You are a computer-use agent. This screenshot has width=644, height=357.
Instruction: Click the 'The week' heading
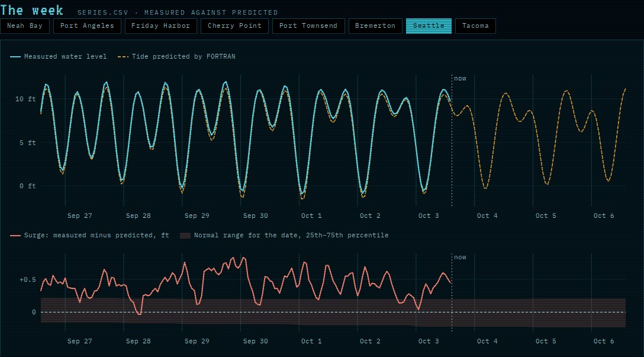click(31, 10)
